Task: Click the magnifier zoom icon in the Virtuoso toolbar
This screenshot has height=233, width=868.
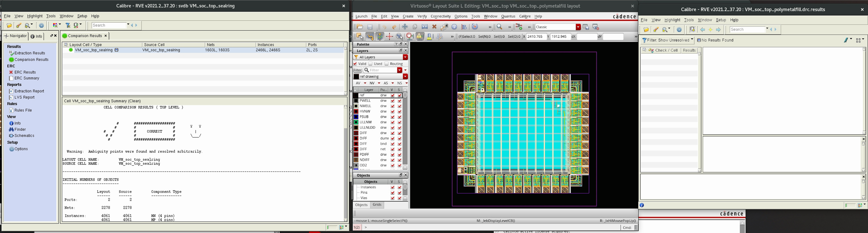Action: 499,27
